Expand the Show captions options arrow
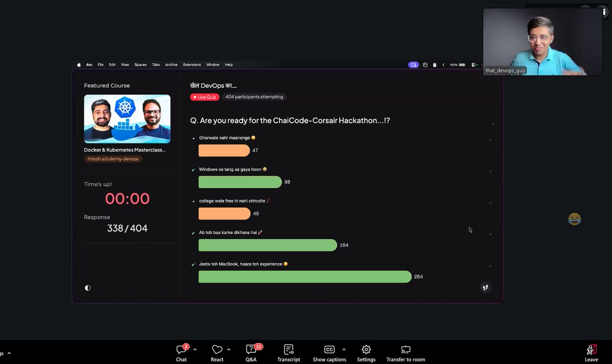Screen dimensions: 612x364 [344, 350]
